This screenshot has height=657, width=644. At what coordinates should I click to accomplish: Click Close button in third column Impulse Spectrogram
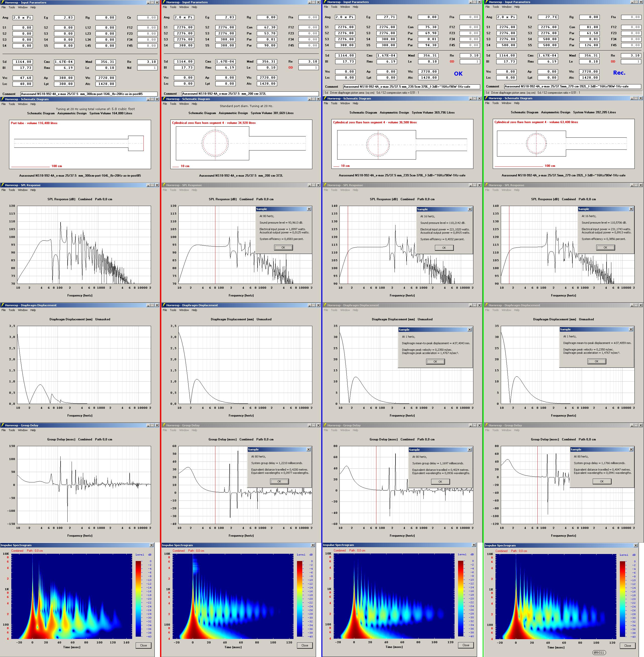click(x=466, y=645)
